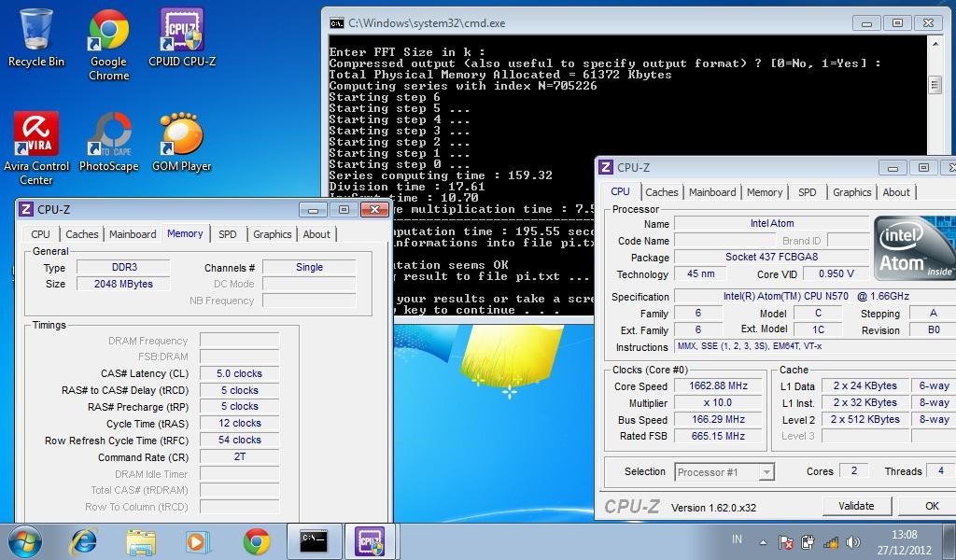Screen dimensions: 956x560
Task: Click cmd.exe title bar system icon
Action: coord(336,23)
